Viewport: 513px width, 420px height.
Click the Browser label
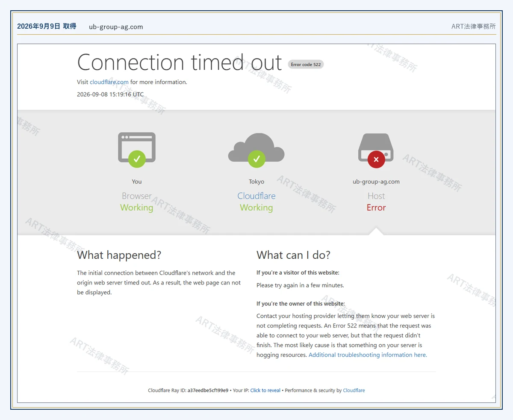point(137,196)
